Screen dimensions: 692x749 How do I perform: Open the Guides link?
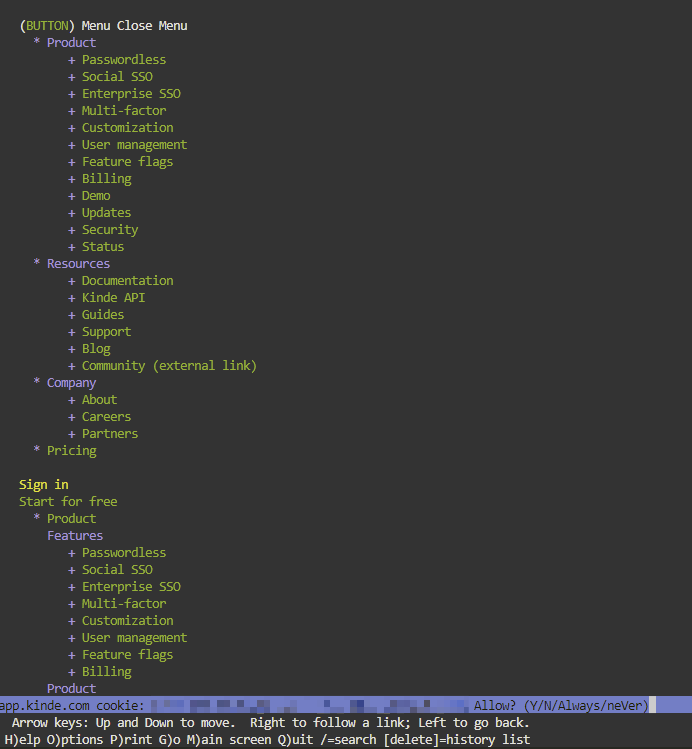click(103, 315)
